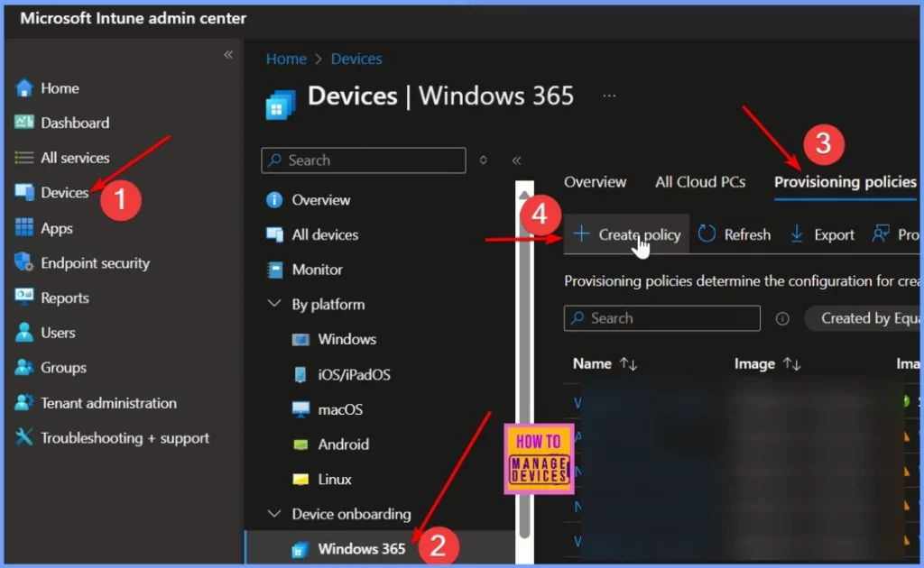This screenshot has height=568, width=924.
Task: Click the Endpoint security shield icon
Action: coord(24,262)
